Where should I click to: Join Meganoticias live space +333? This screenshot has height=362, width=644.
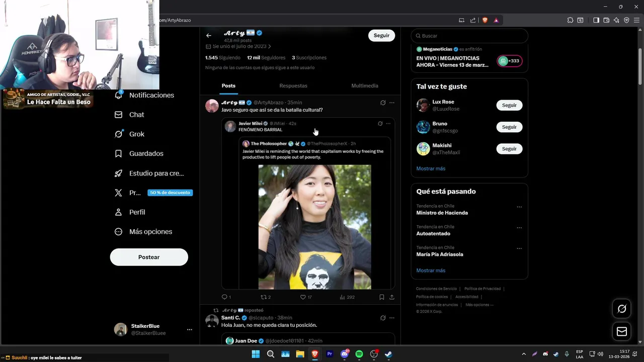pos(510,61)
